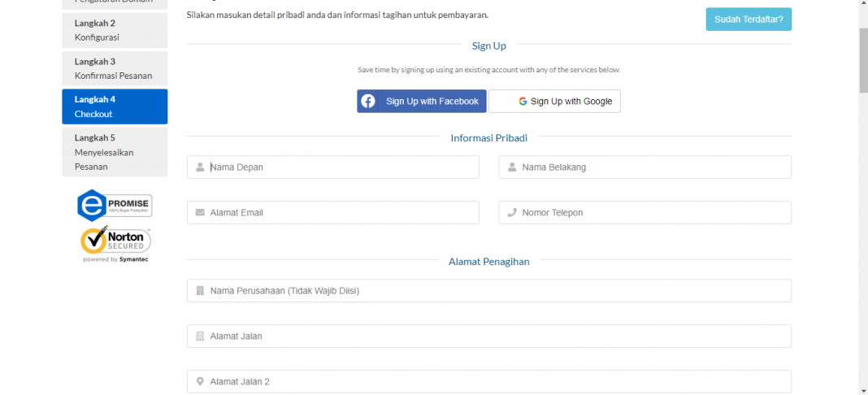The width and height of the screenshot is (868, 395).
Task: Click the page vertical scrollbar thumb
Action: (x=863, y=61)
